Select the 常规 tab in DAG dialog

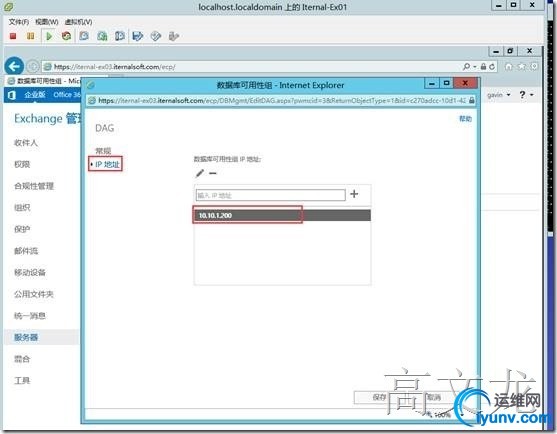103,151
